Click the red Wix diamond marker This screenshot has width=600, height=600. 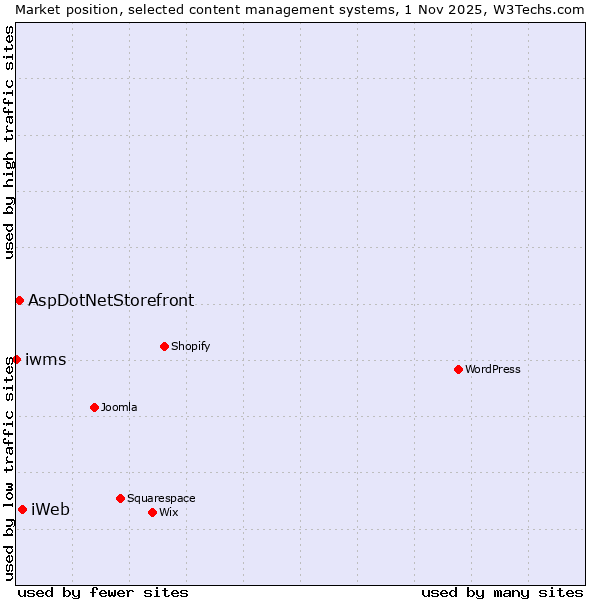pos(152,512)
